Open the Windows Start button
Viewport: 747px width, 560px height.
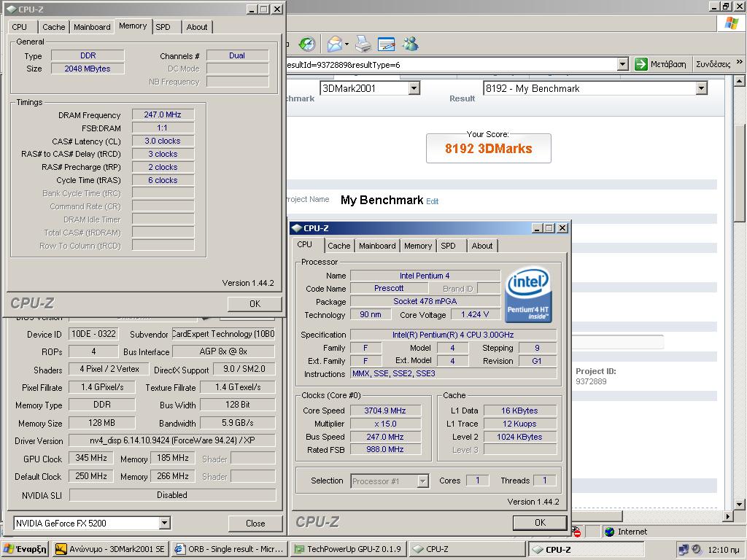[x=25, y=549]
